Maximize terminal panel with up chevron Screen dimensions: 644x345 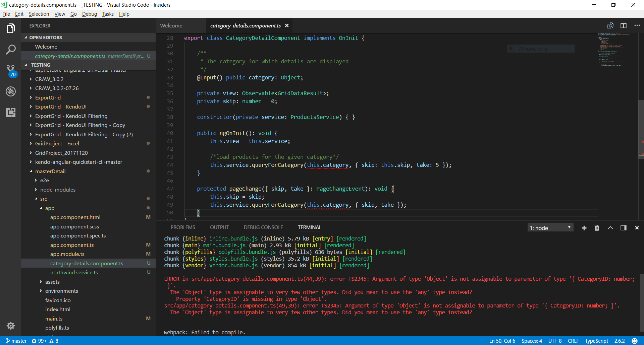(610, 228)
